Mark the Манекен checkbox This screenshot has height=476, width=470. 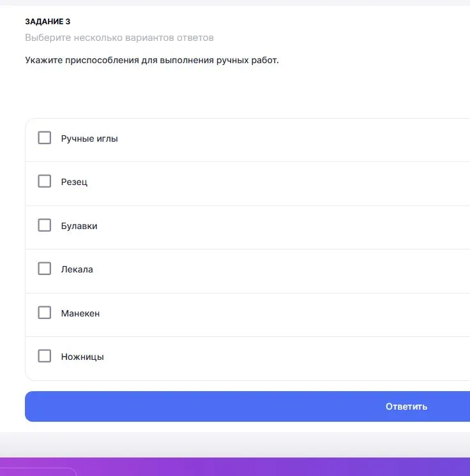(x=45, y=313)
